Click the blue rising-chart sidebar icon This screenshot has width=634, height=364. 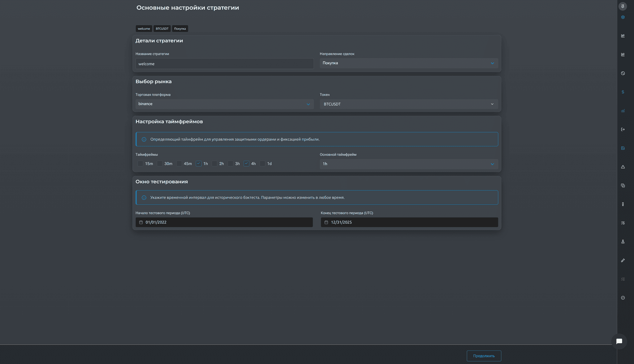pyautogui.click(x=623, y=111)
